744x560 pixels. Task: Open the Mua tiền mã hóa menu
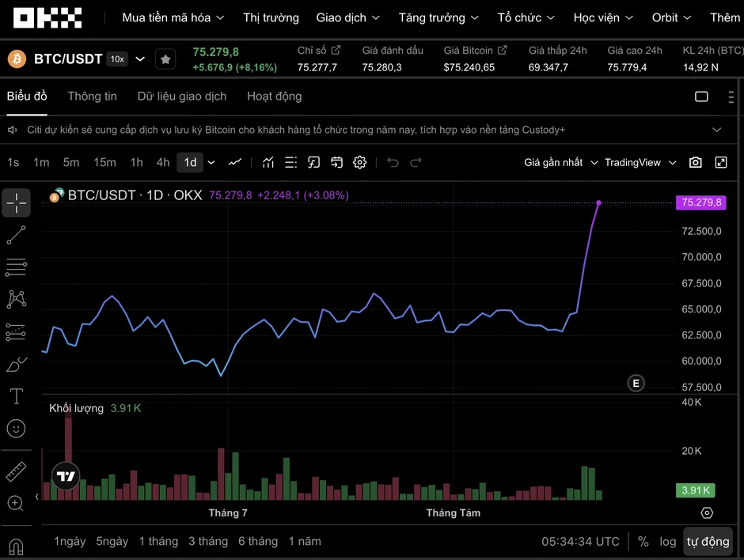pos(173,18)
